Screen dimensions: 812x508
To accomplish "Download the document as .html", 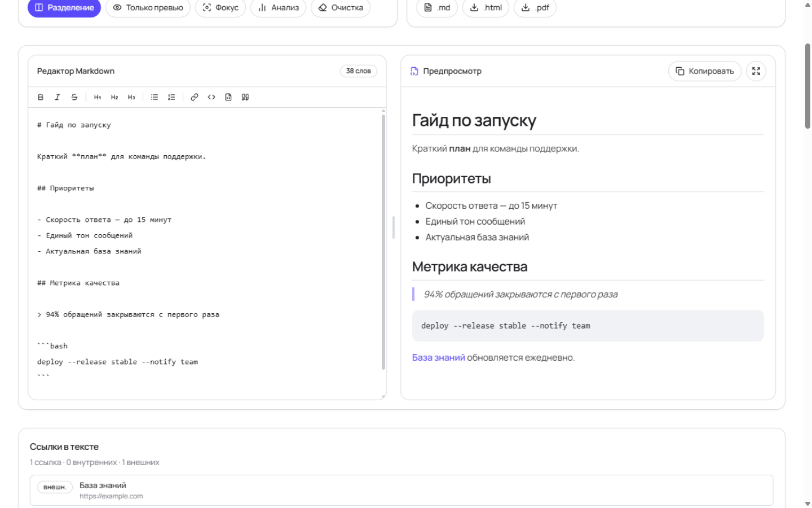I will pos(486,8).
